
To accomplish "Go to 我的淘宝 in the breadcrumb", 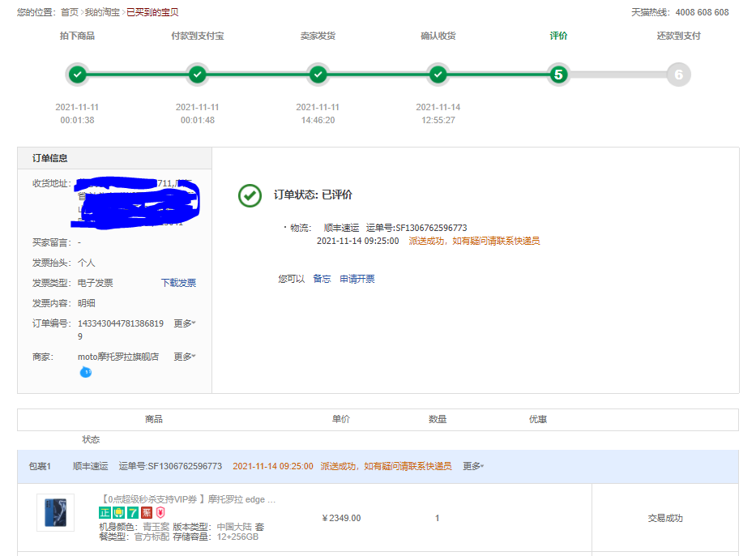I will 102,12.
